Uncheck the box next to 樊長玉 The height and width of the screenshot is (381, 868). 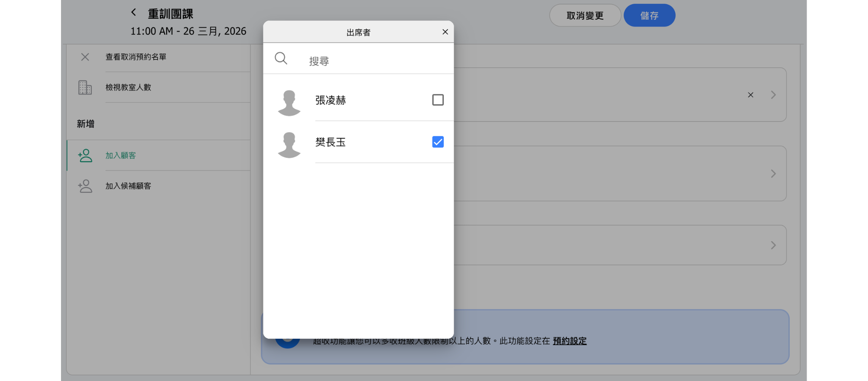coord(438,142)
